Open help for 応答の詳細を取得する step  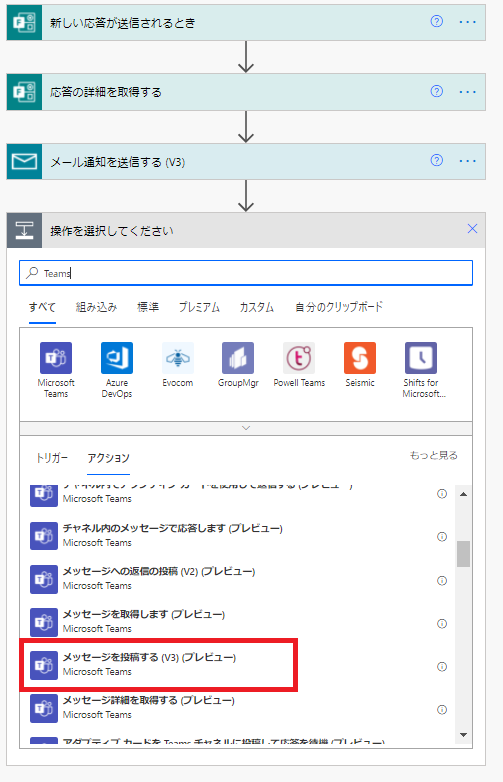436,91
